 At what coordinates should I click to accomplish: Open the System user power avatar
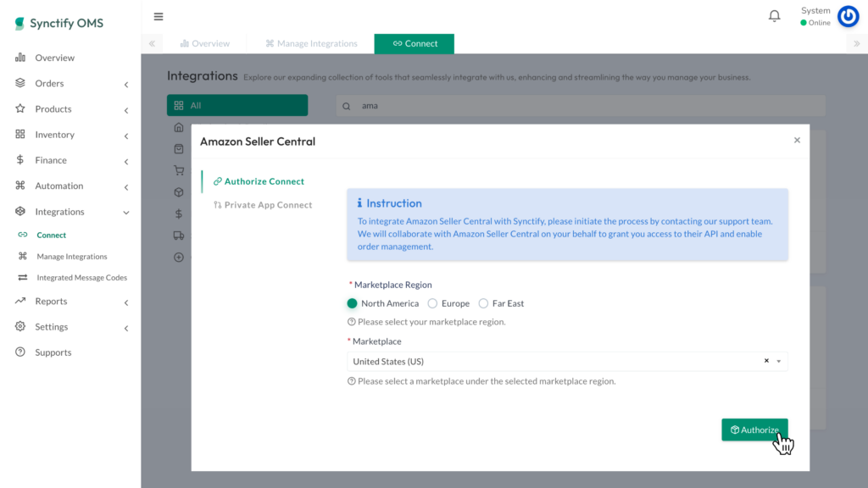pyautogui.click(x=848, y=17)
